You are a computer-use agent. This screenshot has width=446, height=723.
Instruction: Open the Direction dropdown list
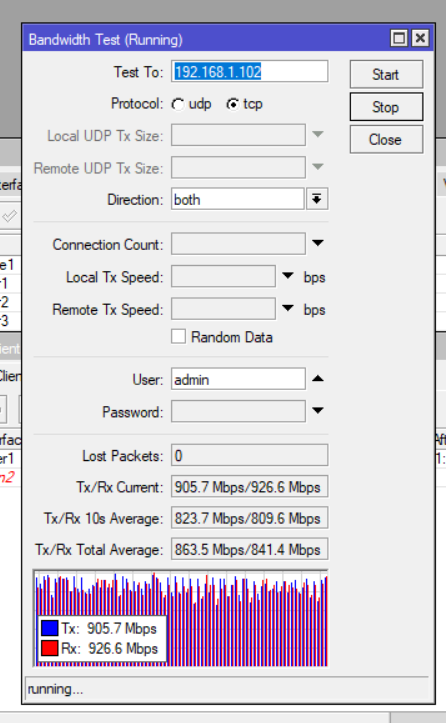tap(317, 199)
